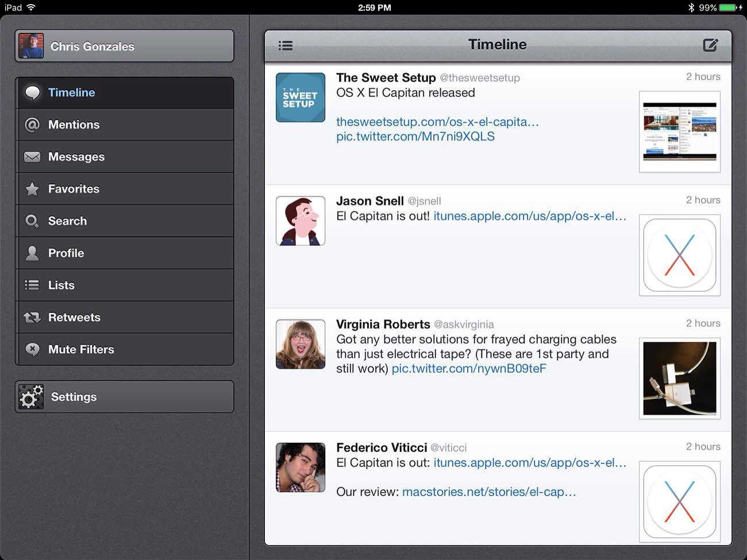Tap Chris Gonzales account avatar
Viewport: 747px width, 560px height.
(31, 46)
